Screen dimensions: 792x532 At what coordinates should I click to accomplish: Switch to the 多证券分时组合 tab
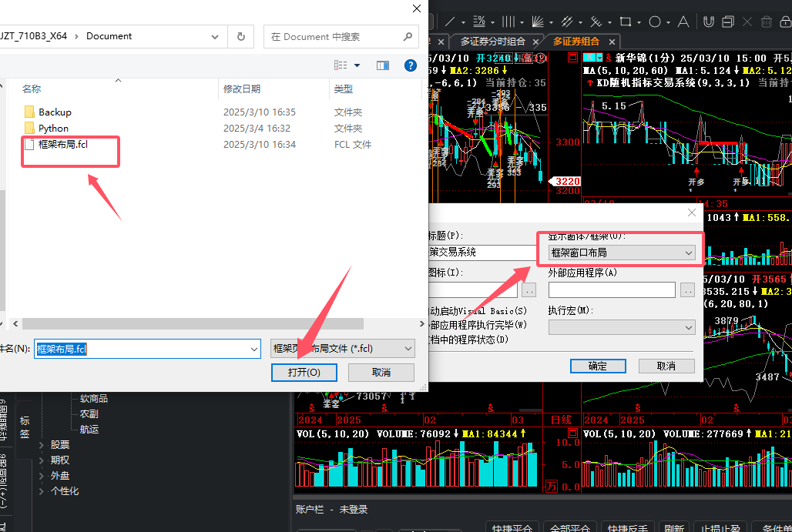tap(492, 42)
